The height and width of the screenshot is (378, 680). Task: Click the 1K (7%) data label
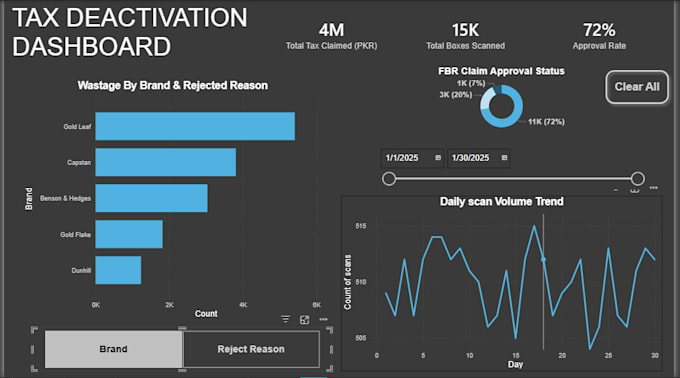click(471, 83)
